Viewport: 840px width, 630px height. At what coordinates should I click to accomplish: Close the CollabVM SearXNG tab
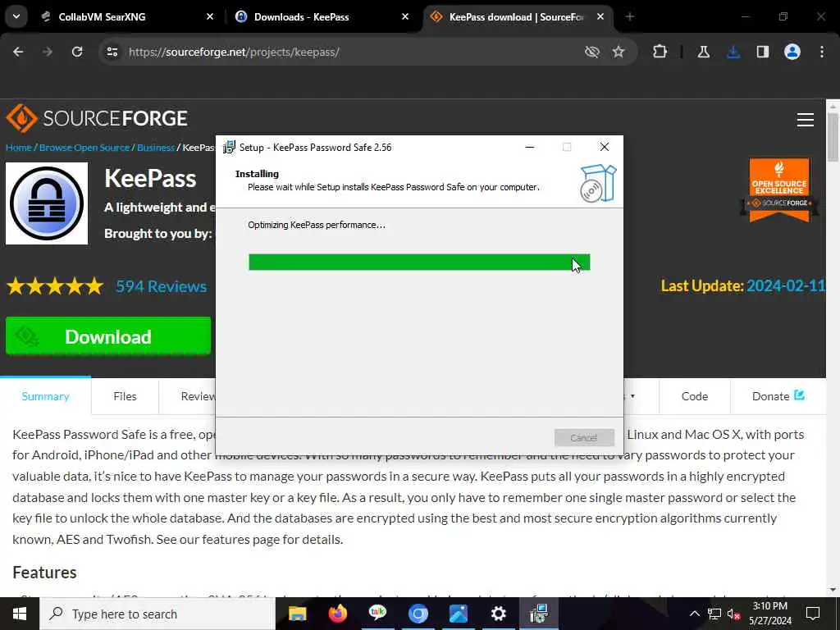coord(210,16)
